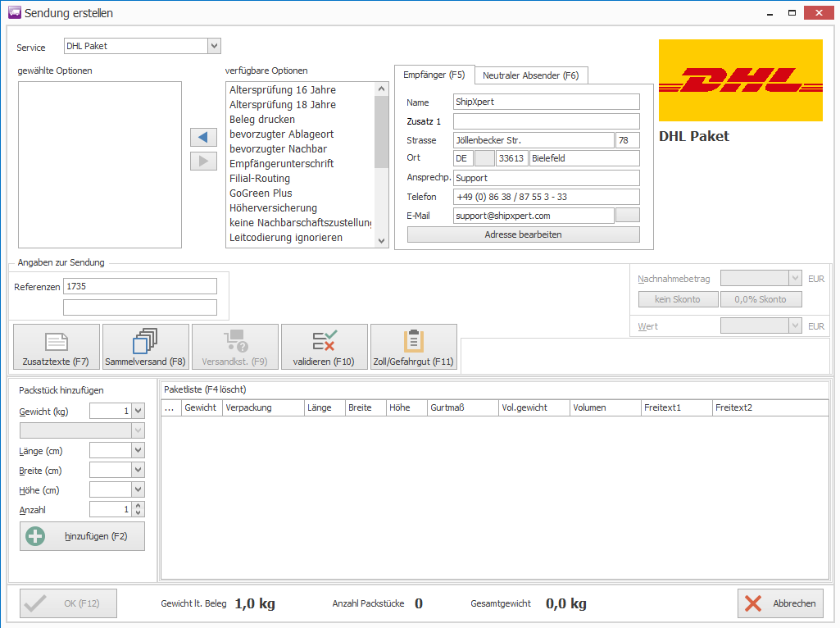840x628 pixels.
Task: Click the Sendung erstellen window icon
Action: (15, 12)
